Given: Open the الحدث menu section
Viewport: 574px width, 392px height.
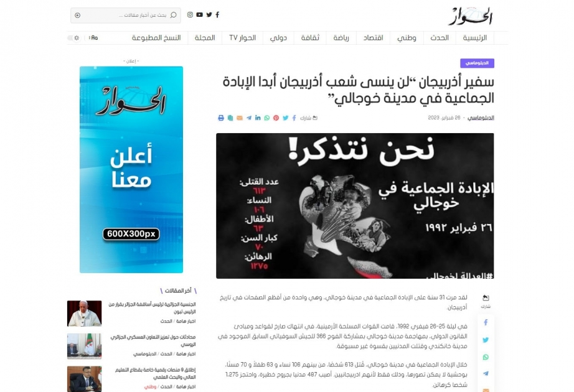Looking at the screenshot, I should pyautogui.click(x=440, y=38).
